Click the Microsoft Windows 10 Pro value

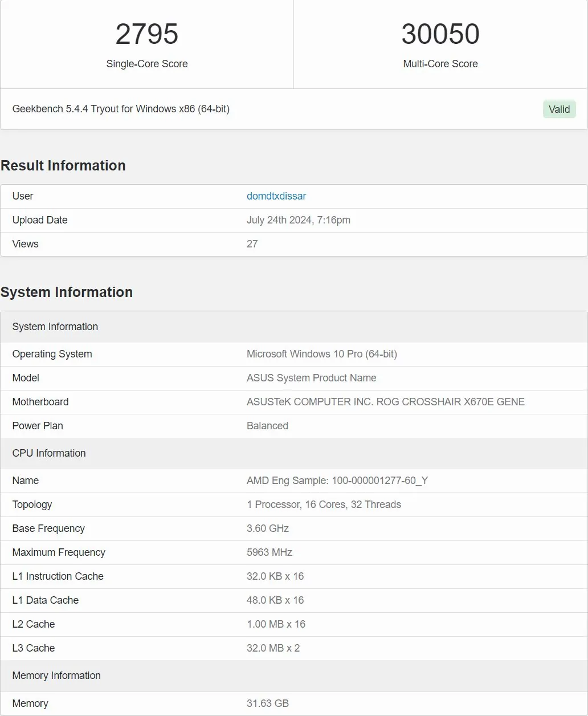tap(321, 354)
